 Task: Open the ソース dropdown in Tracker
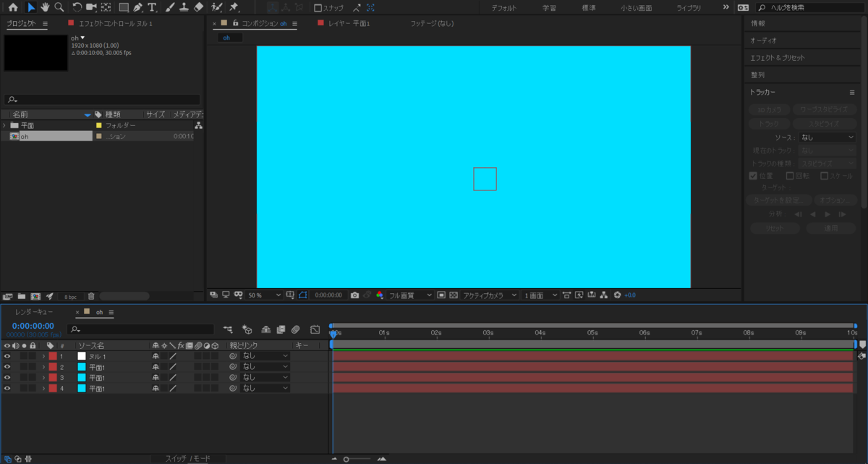click(827, 138)
